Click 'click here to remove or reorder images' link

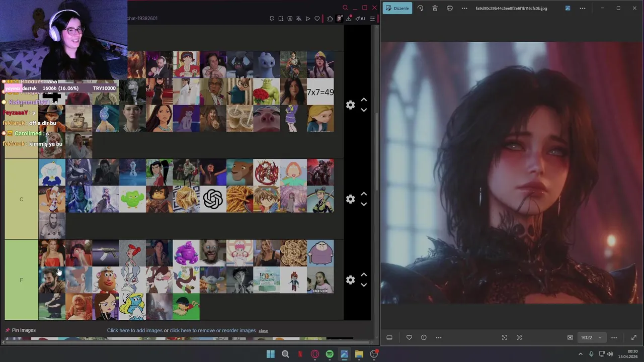[213, 330]
